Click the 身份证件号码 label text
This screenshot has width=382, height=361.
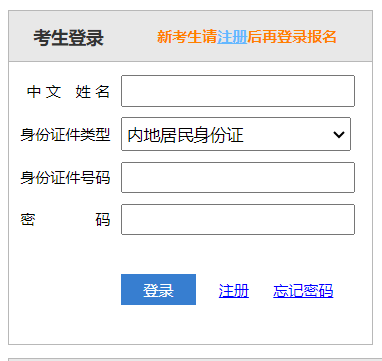[x=65, y=178]
